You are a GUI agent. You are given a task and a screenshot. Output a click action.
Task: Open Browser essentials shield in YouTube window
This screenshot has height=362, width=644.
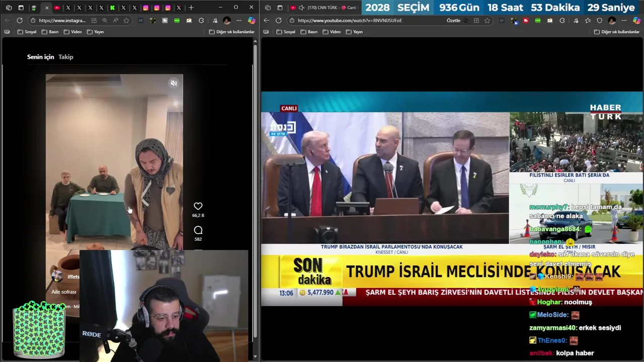599,21
